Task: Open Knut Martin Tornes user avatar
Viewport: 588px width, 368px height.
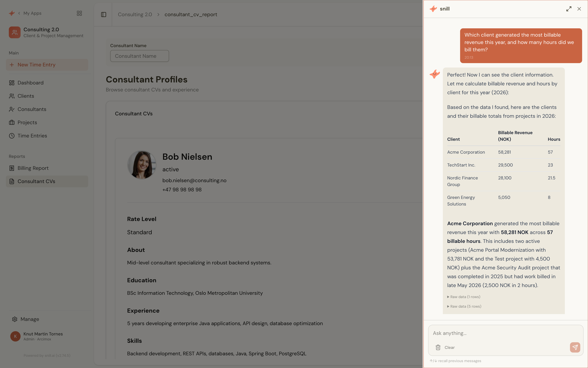Action: pyautogui.click(x=15, y=336)
